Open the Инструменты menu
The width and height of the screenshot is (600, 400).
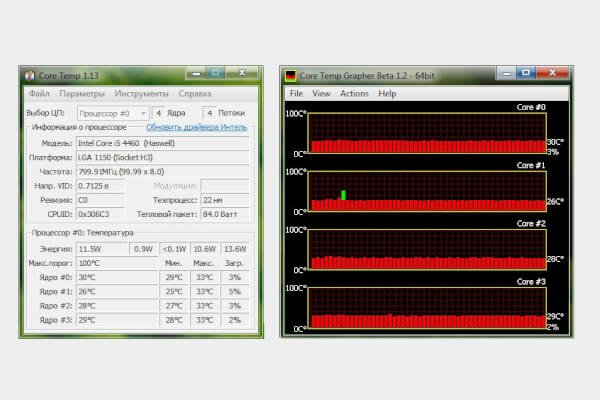[x=141, y=93]
